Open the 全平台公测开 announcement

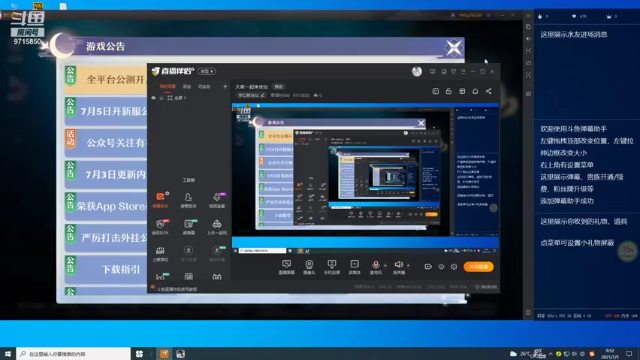point(106,79)
